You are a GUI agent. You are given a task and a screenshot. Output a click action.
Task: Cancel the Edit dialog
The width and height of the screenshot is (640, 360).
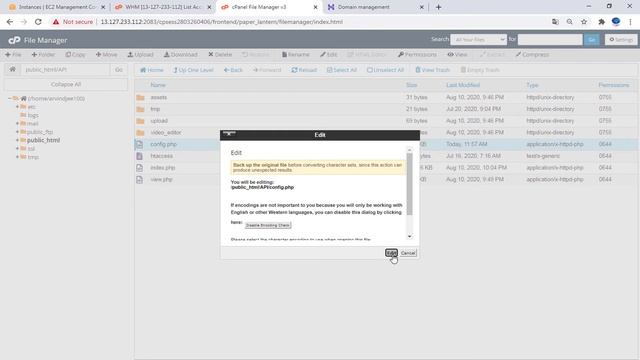click(408, 253)
